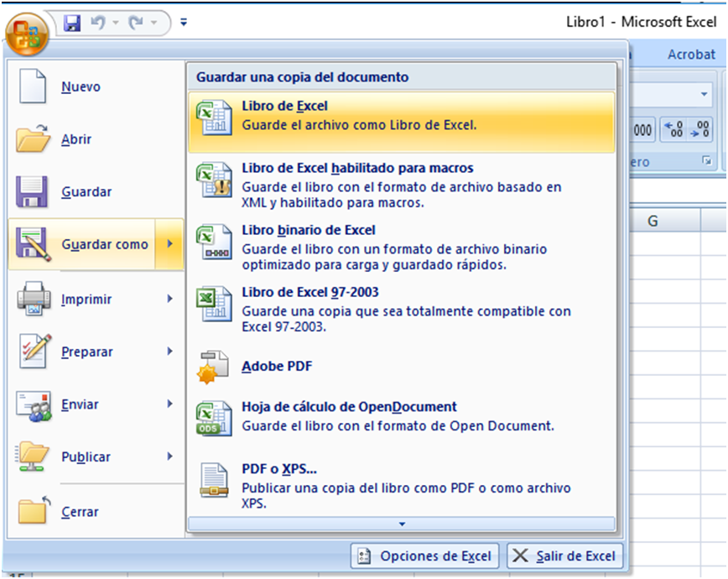Expand the Imprimir submenu arrow
The height and width of the screenshot is (579, 728).
pos(170,299)
